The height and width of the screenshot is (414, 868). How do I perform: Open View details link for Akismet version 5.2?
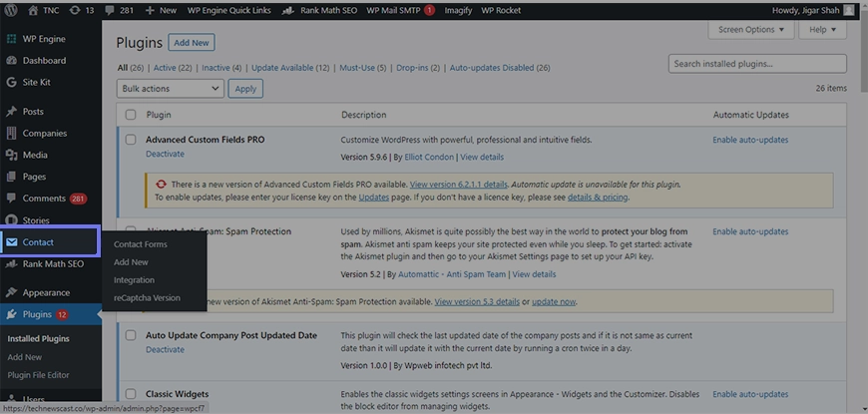534,274
